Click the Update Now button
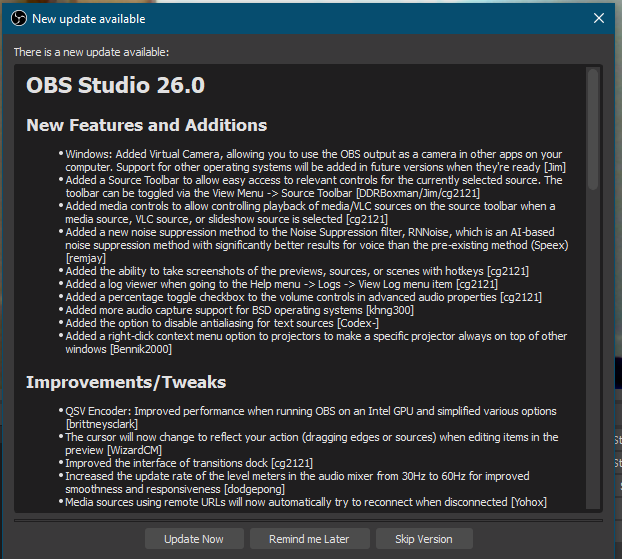 (194, 539)
